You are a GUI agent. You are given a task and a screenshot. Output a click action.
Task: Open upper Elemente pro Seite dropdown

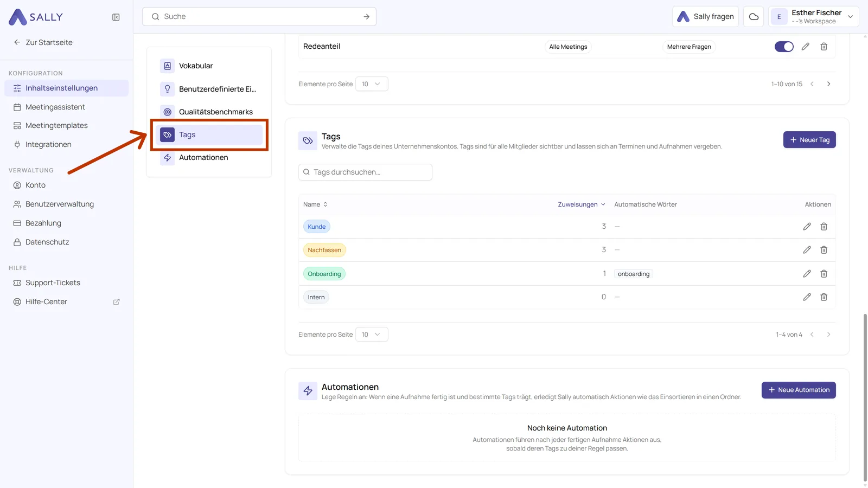tap(372, 84)
